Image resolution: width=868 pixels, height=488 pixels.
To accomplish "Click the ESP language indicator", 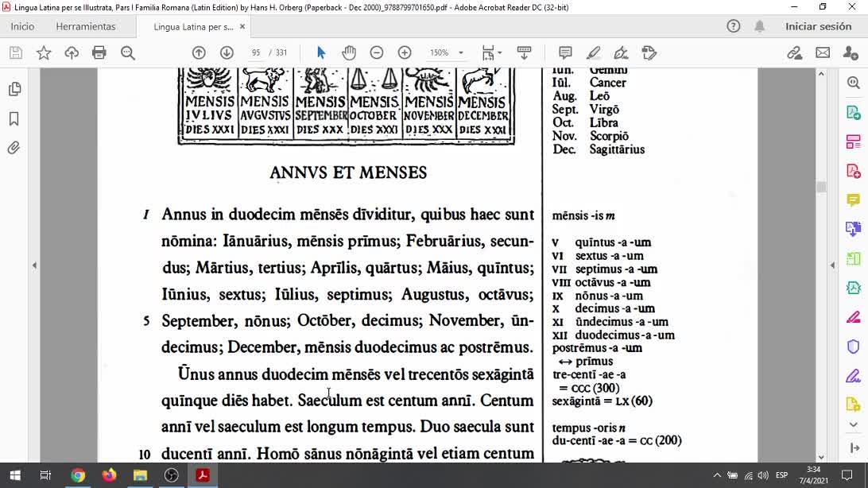I will pyautogui.click(x=781, y=475).
